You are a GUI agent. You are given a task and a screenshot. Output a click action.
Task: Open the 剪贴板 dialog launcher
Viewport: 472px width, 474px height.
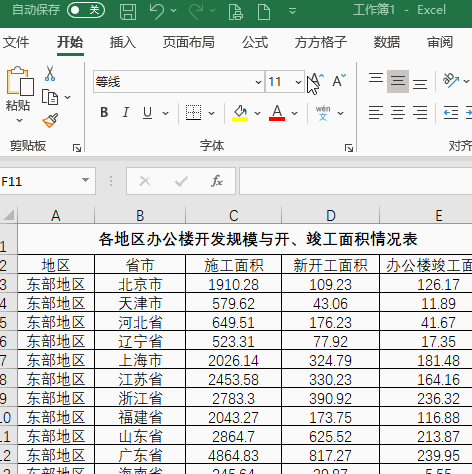(77, 148)
